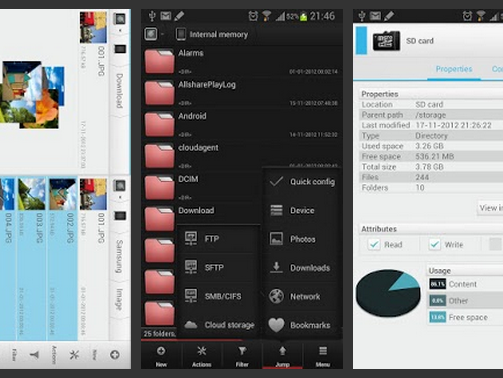Toggle the Quick config checkmark

click(x=277, y=182)
